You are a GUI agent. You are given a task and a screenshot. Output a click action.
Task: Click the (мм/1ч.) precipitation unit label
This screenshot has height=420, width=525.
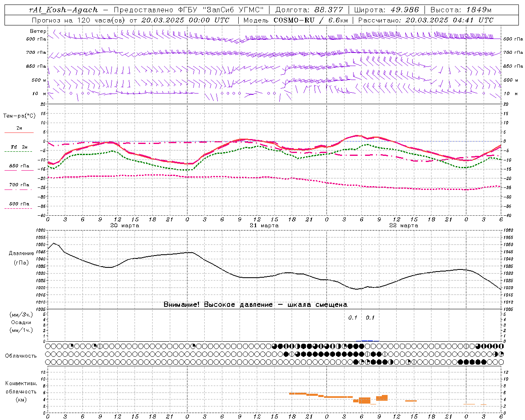click(21, 330)
